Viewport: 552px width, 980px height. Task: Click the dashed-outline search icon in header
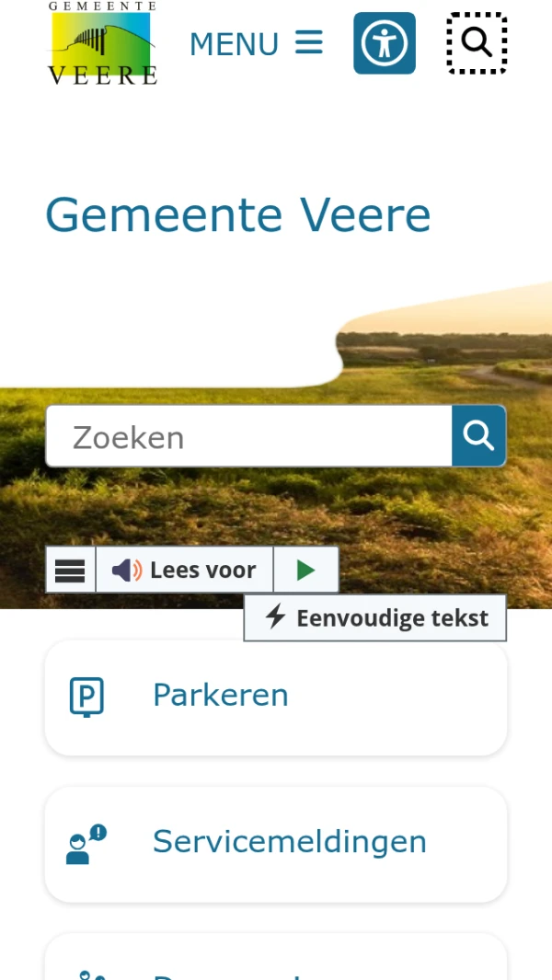pyautogui.click(x=477, y=43)
